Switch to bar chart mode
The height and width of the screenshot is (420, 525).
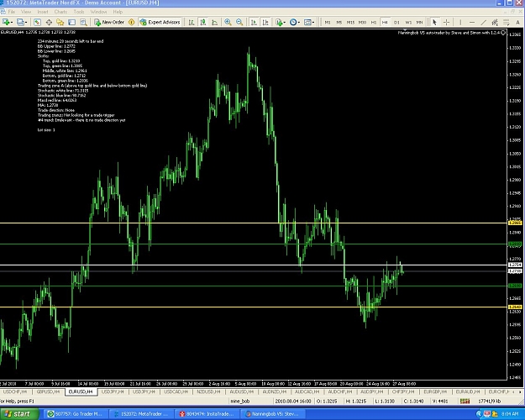[x=192, y=22]
